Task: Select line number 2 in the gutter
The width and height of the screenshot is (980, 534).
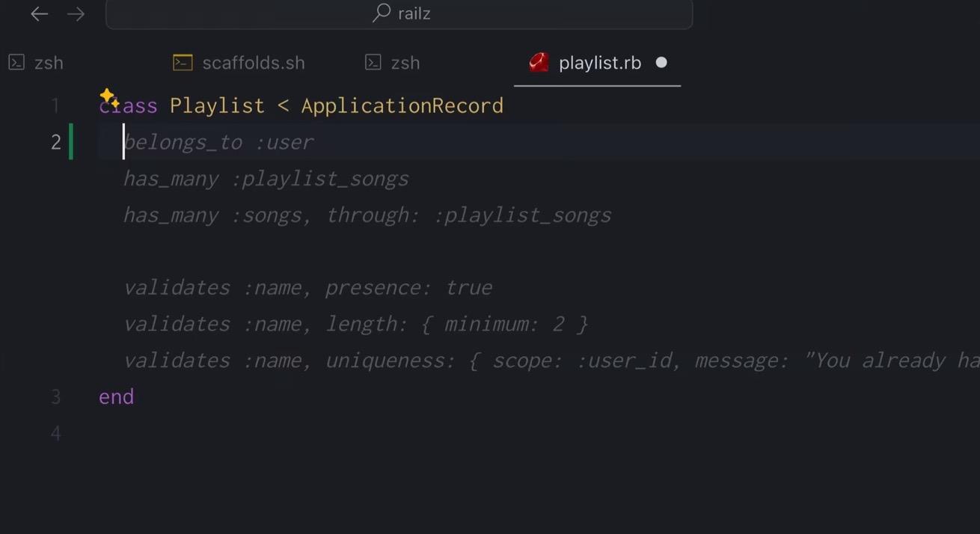Action: [56, 142]
